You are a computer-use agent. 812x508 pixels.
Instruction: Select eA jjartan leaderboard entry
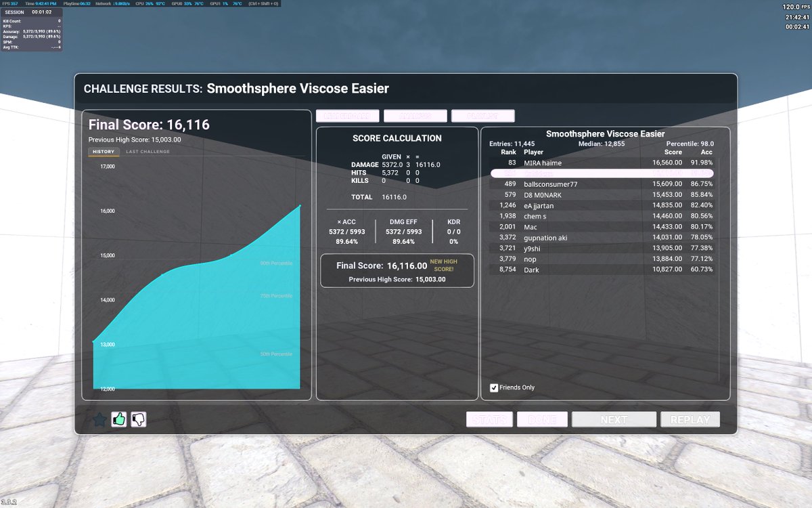[x=602, y=205]
